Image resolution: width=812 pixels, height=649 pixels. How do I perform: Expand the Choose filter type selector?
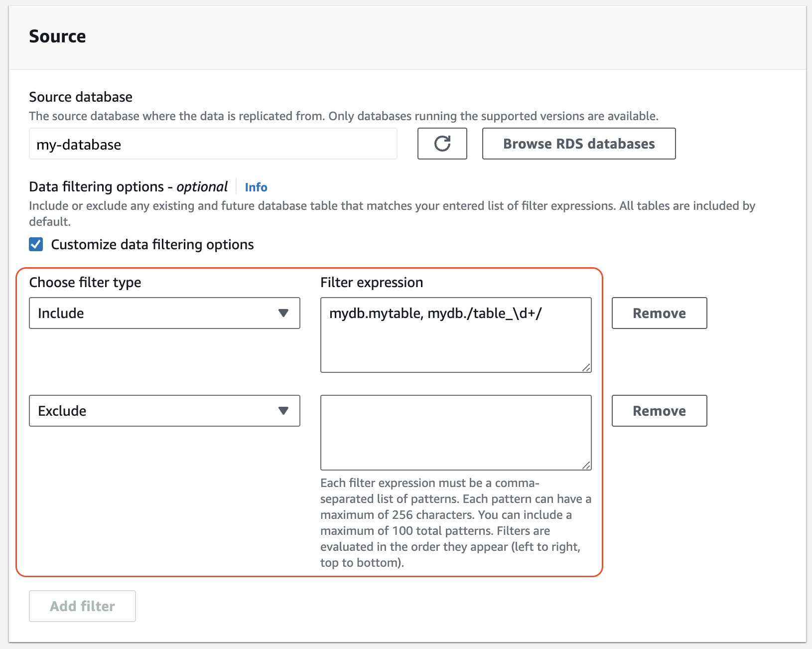coord(164,314)
